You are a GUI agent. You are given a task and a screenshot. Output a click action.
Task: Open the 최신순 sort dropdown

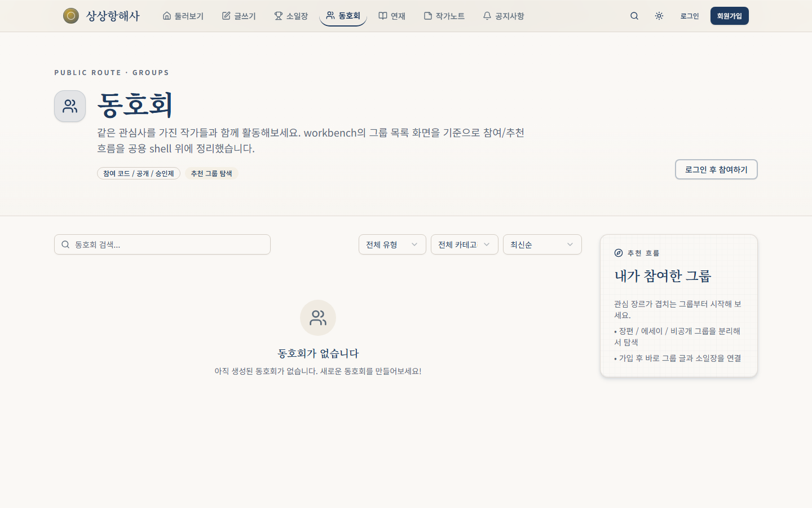coord(542,244)
